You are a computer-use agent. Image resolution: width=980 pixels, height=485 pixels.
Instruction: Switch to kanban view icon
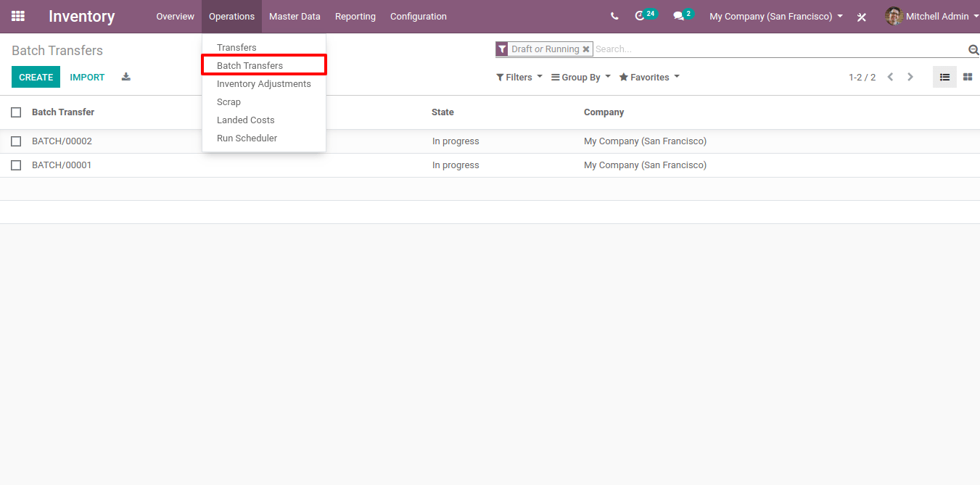(968, 76)
